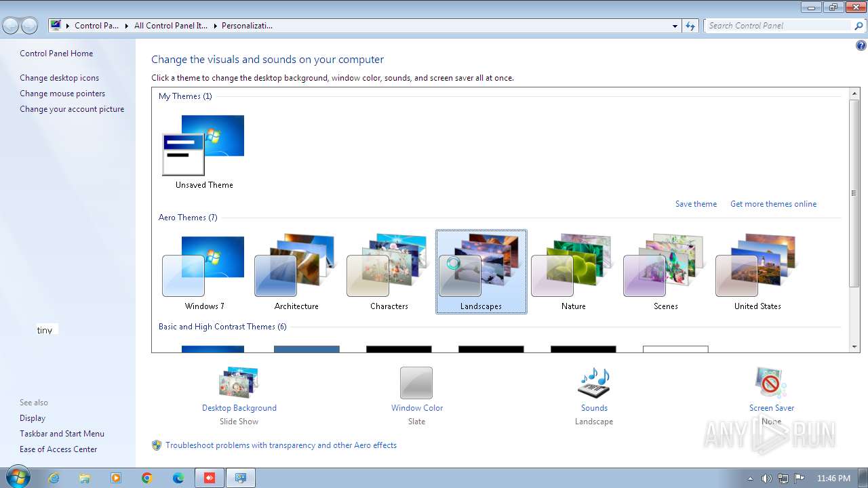Viewport: 868px width, 488px height.
Task: Open Desktop Background settings icon
Action: pos(239,382)
